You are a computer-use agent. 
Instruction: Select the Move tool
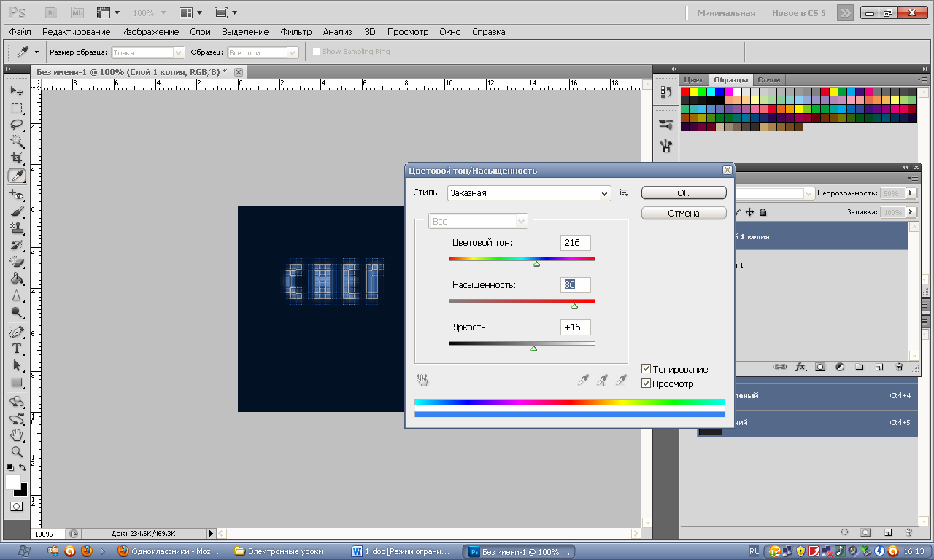pyautogui.click(x=17, y=91)
